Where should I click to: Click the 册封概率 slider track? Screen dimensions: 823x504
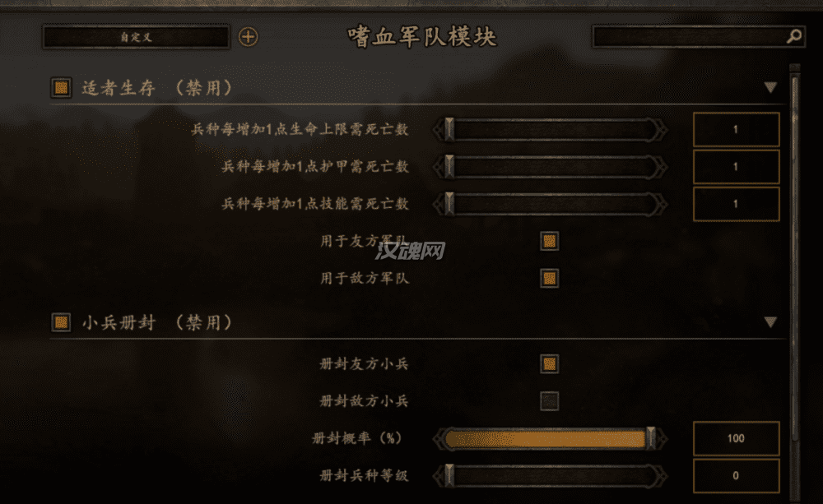tap(550, 438)
